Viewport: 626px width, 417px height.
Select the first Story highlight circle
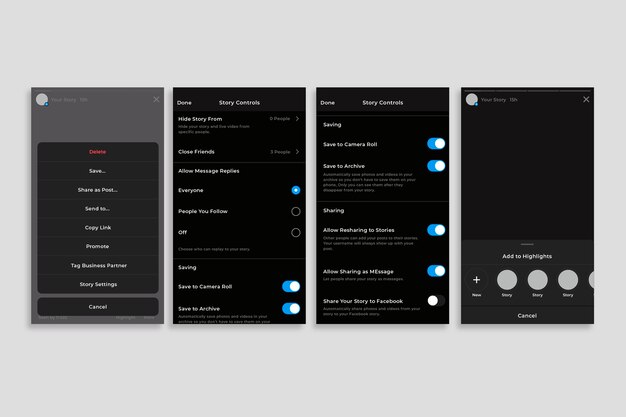coord(507,280)
